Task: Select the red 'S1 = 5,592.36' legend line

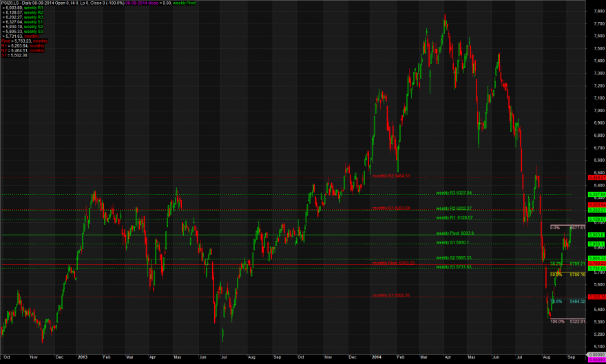Action: [x=14, y=55]
